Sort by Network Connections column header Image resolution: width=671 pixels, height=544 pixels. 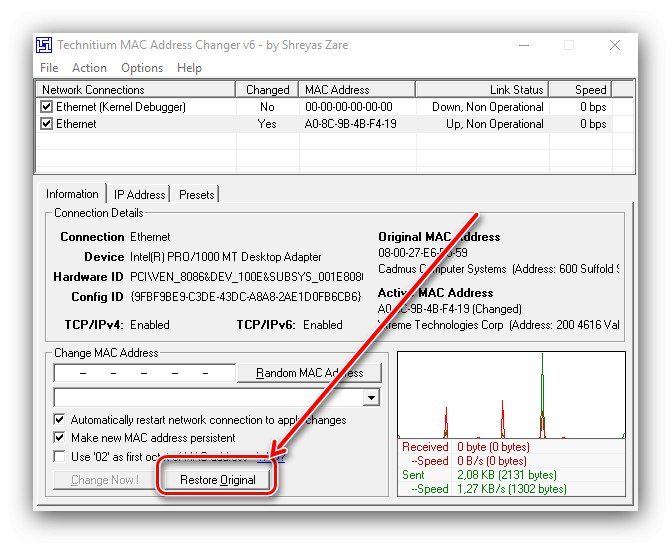(135, 90)
